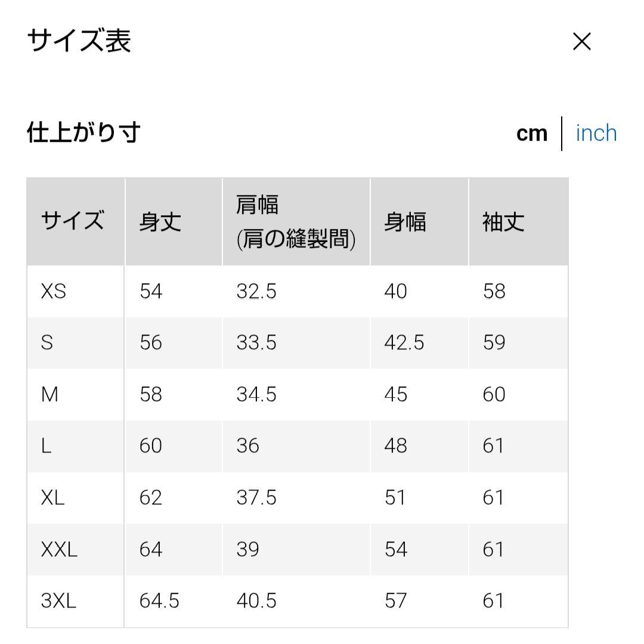The image size is (644, 644).
Task: Click the サイズ column header
Action: click(x=73, y=221)
